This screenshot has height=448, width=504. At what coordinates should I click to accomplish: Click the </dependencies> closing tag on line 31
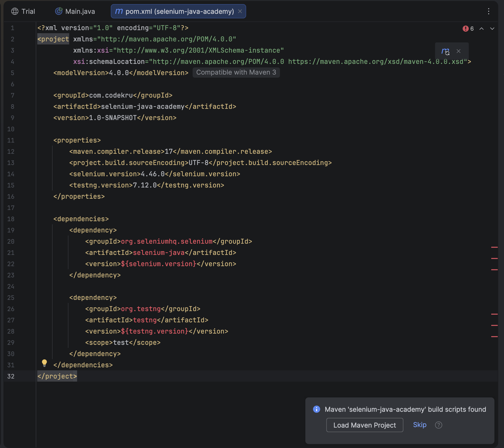point(83,365)
